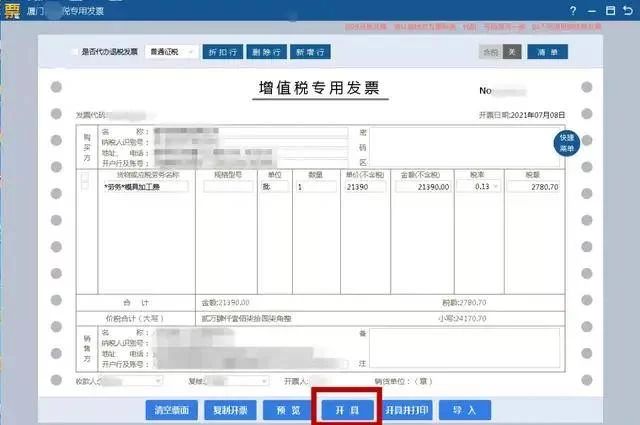Open the 清单 list button

(548, 51)
